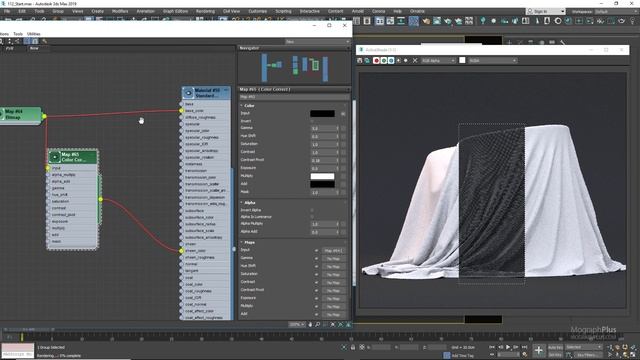
Task: Open the zoom percentage dropdown in material editor
Action: (x=297, y=324)
